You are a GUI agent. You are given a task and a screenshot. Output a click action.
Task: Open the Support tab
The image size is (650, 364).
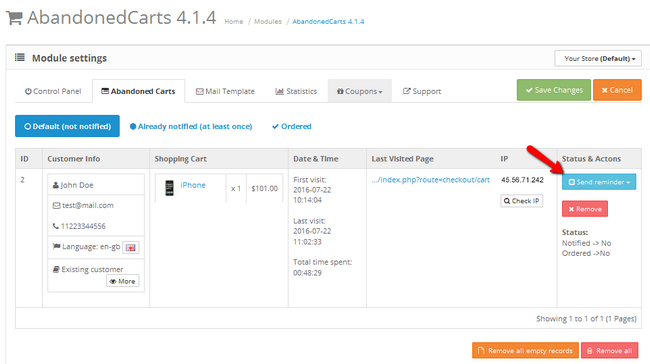click(422, 91)
